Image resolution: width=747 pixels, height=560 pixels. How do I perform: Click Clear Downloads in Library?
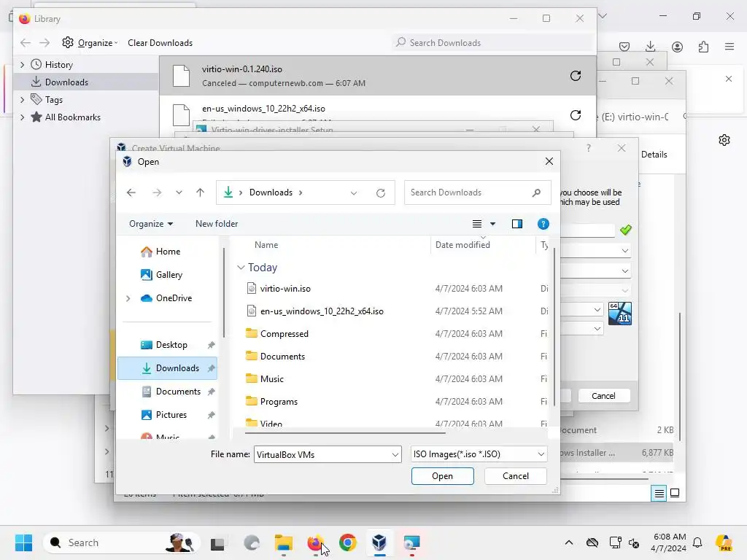coord(160,43)
